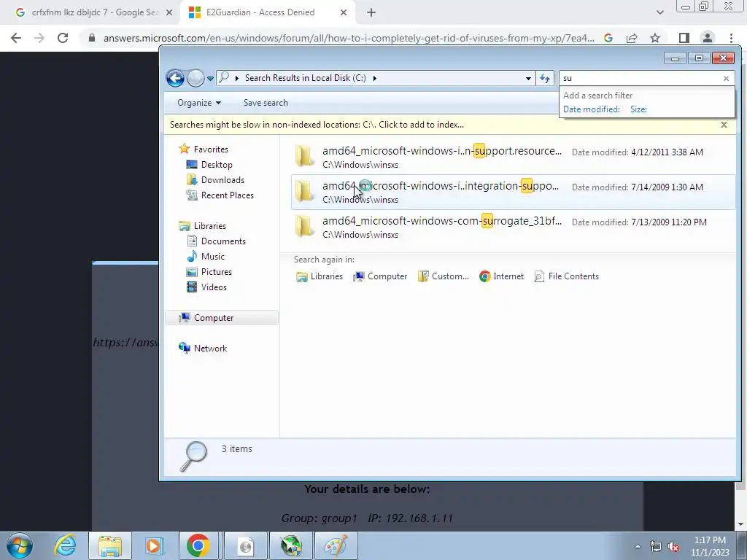Click the yellow index information bar message
Screen dimensions: 747x560
click(317, 125)
